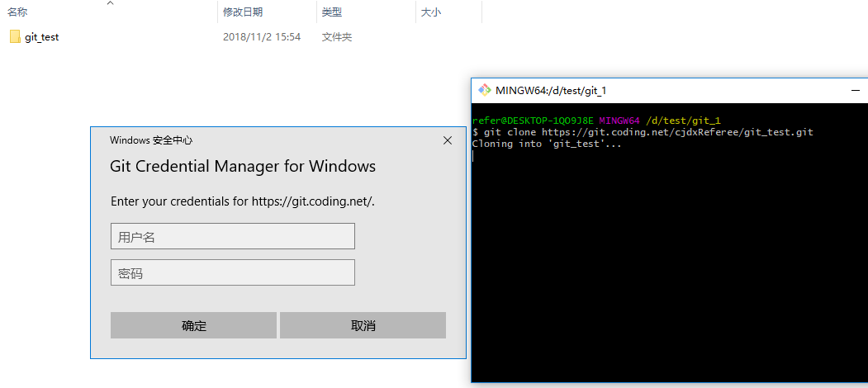Screen dimensions: 868x388
Task: Close the Windows security dialog
Action: [448, 140]
